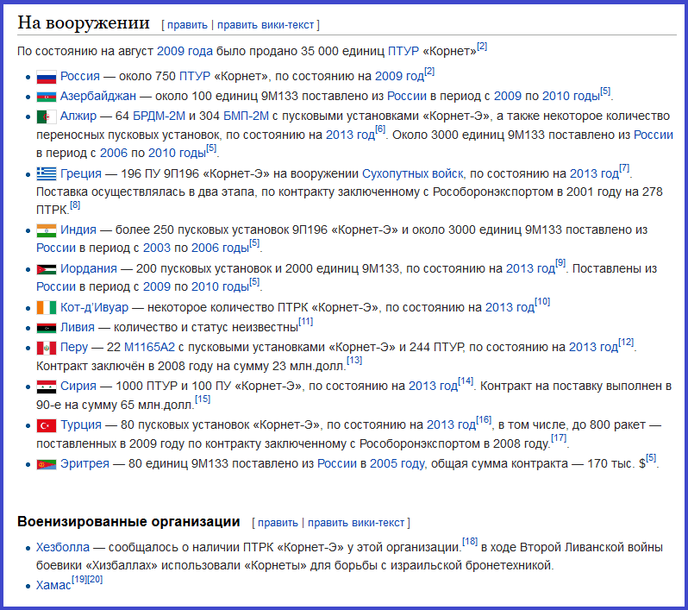Image resolution: width=688 pixels, height=610 pixels.
Task: Click the Greece flag icon
Action: [x=46, y=174]
